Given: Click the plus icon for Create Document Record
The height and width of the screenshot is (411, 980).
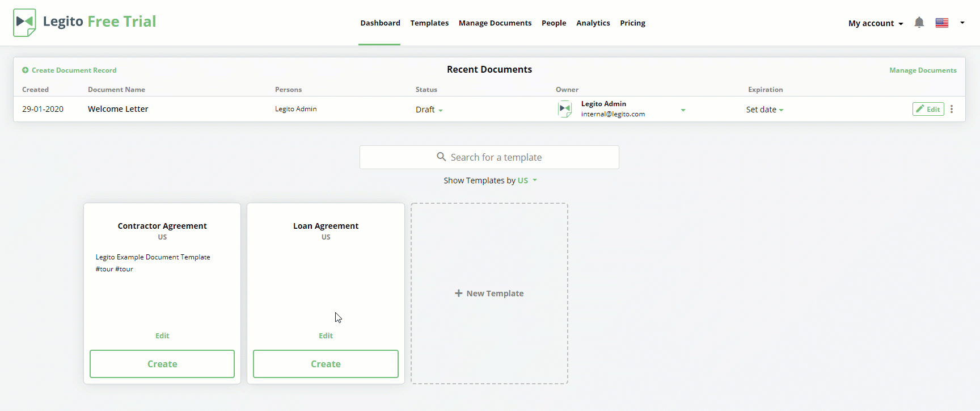Looking at the screenshot, I should (x=26, y=70).
